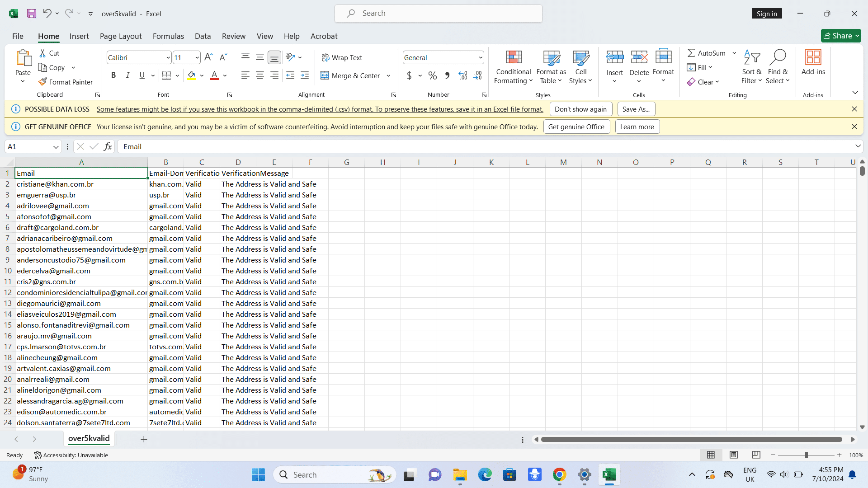Click the Merge & Center icon

click(325, 75)
